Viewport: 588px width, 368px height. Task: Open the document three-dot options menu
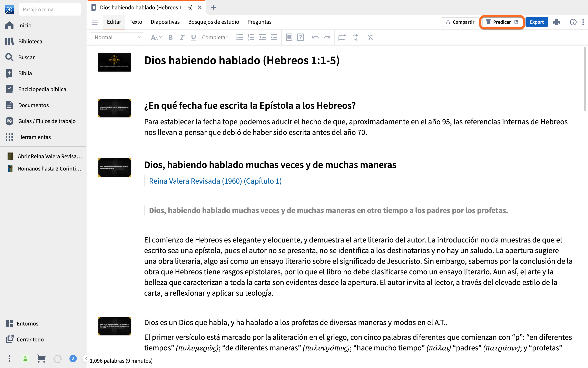[583, 22]
